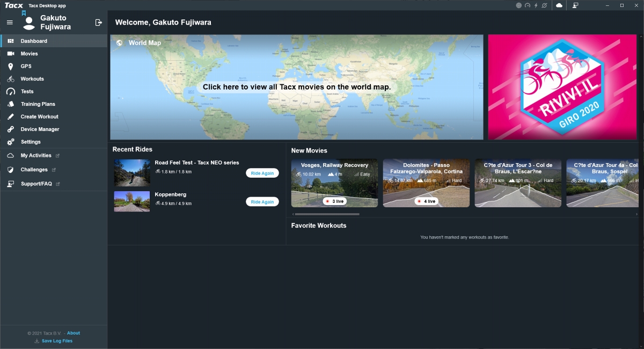Click the New Movies scroll right arrow
This screenshot has width=644, height=349.
tap(637, 214)
